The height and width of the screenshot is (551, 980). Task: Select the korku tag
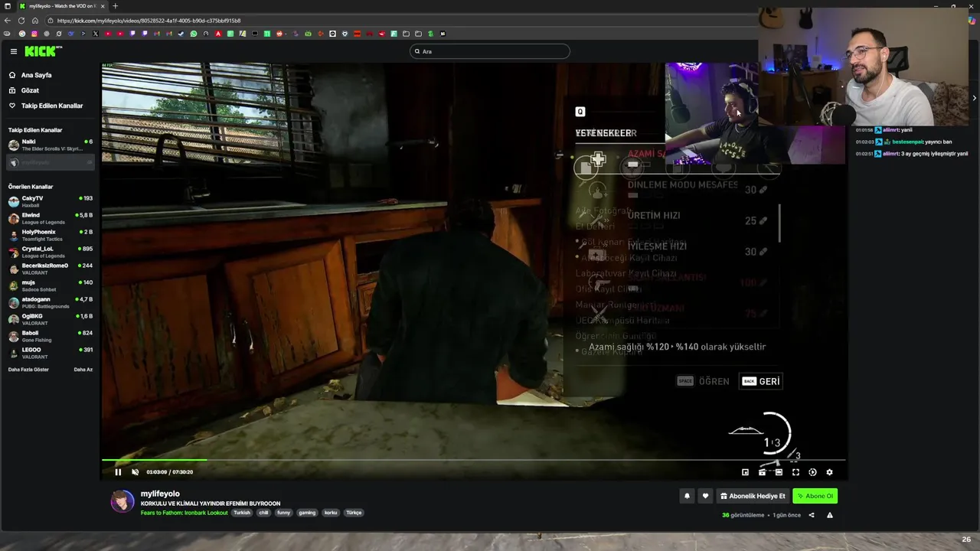click(331, 513)
